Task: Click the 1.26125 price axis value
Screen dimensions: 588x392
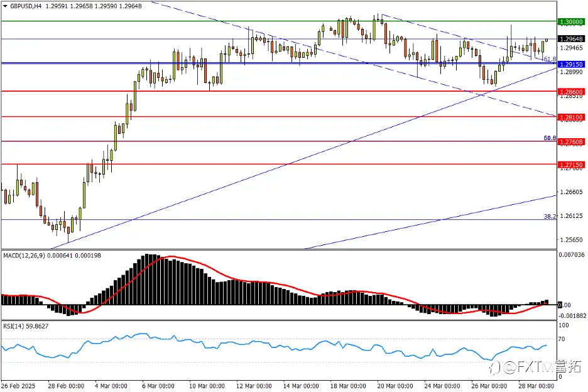Action: tap(572, 216)
